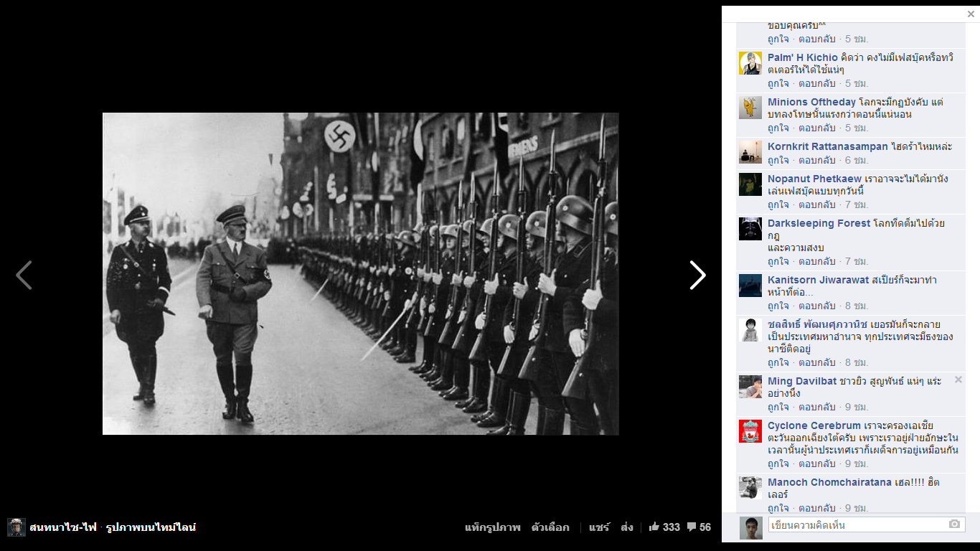Open Ming Davilbat's profile picture
This screenshot has width=980, height=551.
coord(750,387)
